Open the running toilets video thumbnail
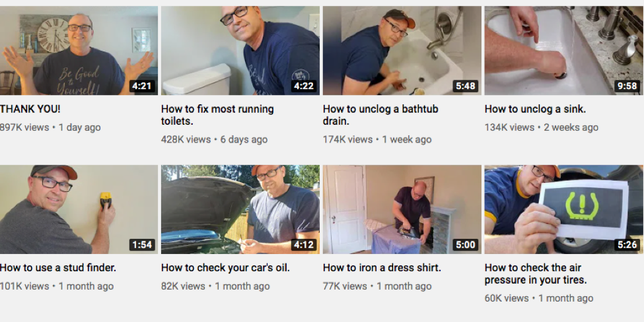The height and width of the screenshot is (322, 644). pyautogui.click(x=240, y=50)
